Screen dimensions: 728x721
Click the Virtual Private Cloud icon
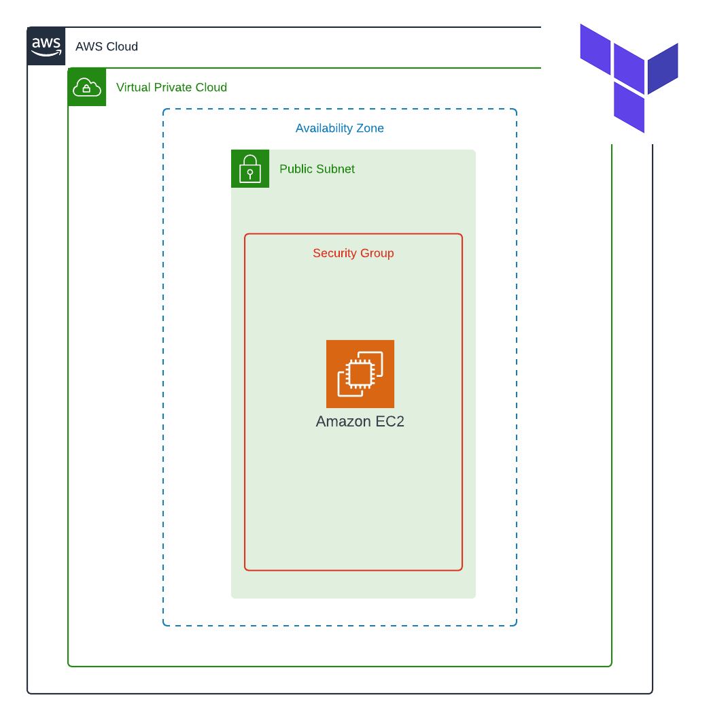[x=87, y=87]
